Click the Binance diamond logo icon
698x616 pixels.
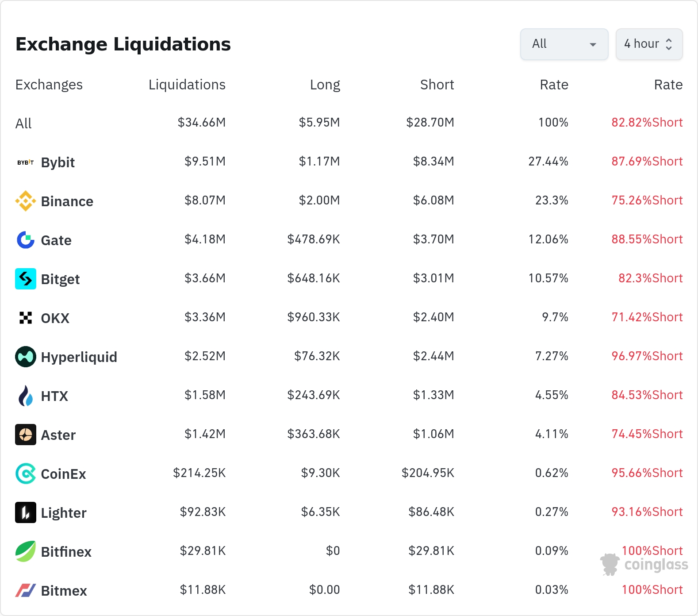26,201
